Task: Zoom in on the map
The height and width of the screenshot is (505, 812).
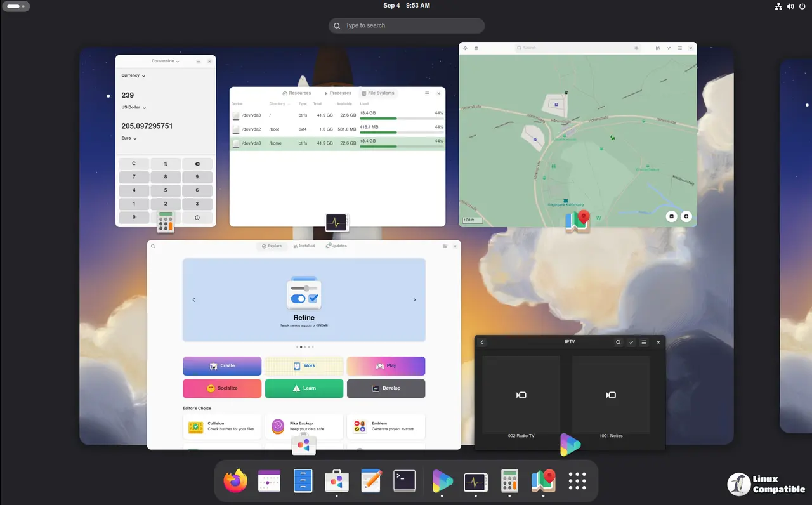Action: click(686, 216)
